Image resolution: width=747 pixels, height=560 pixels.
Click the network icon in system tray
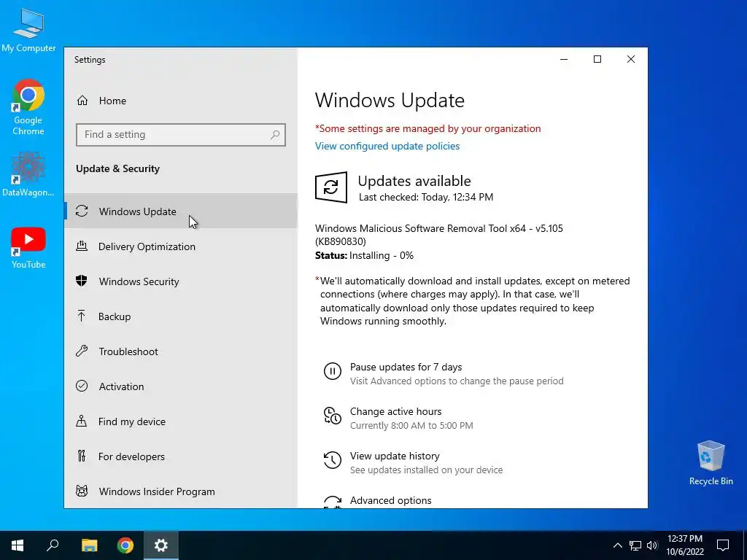635,545
